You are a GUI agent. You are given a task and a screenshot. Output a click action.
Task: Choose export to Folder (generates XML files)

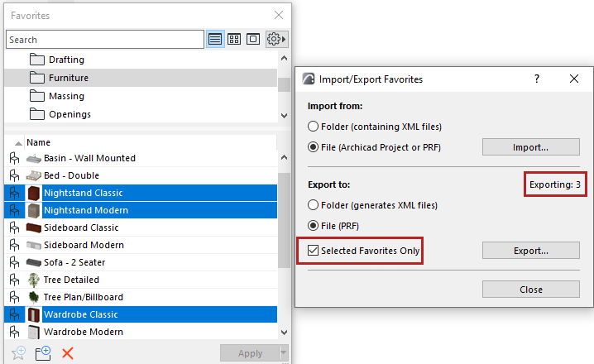click(x=313, y=204)
